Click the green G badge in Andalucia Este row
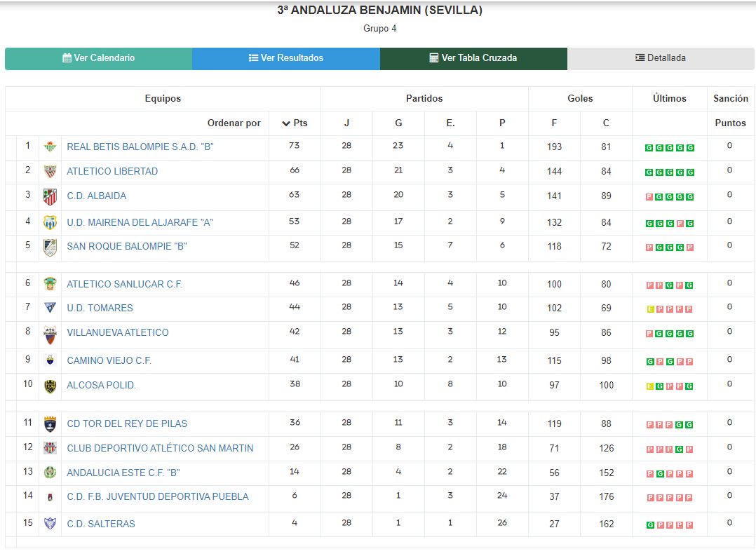Viewport: 756px width, 556px height. click(x=660, y=474)
